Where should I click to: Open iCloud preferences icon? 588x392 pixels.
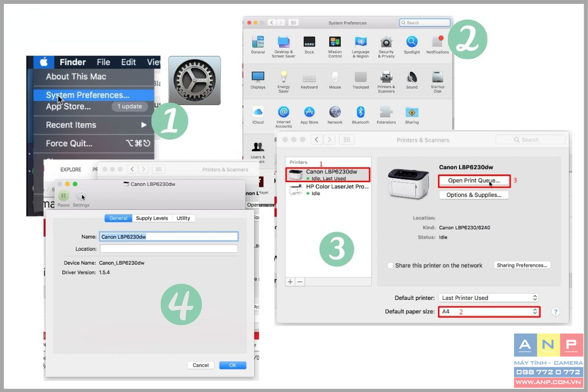click(x=258, y=112)
